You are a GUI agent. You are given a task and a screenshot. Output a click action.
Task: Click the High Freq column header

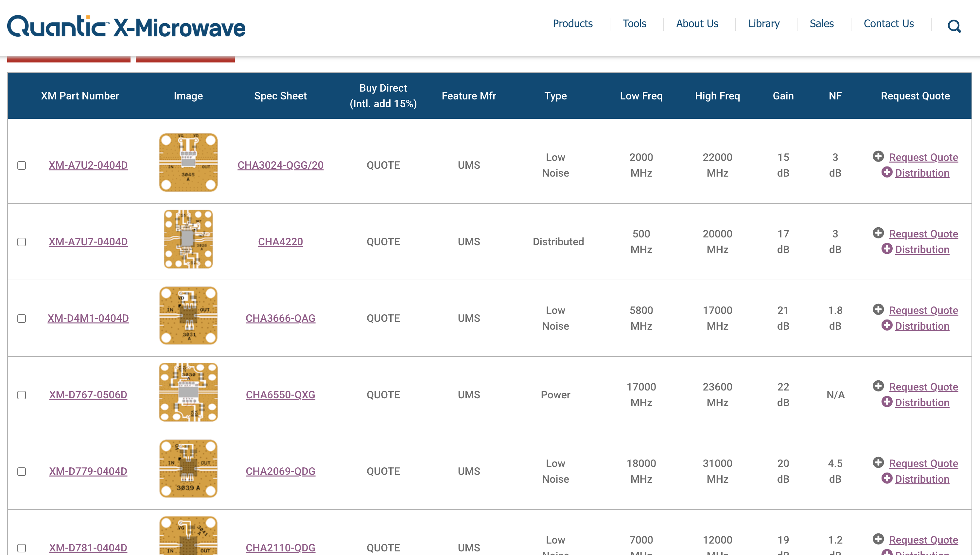click(x=717, y=96)
